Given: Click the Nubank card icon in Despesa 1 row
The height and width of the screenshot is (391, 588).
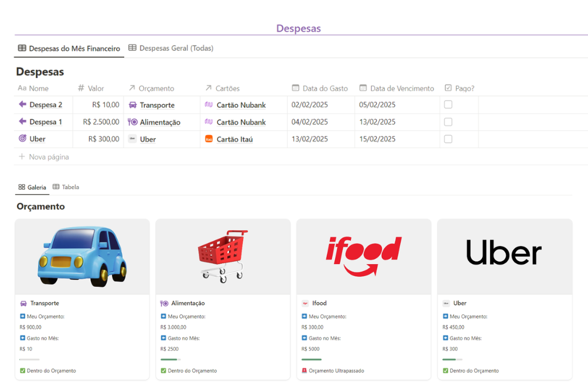Looking at the screenshot, I should [x=208, y=122].
